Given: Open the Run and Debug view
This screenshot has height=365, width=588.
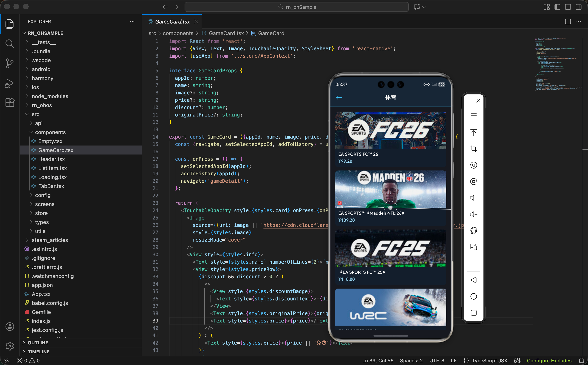Looking at the screenshot, I should pos(9,83).
